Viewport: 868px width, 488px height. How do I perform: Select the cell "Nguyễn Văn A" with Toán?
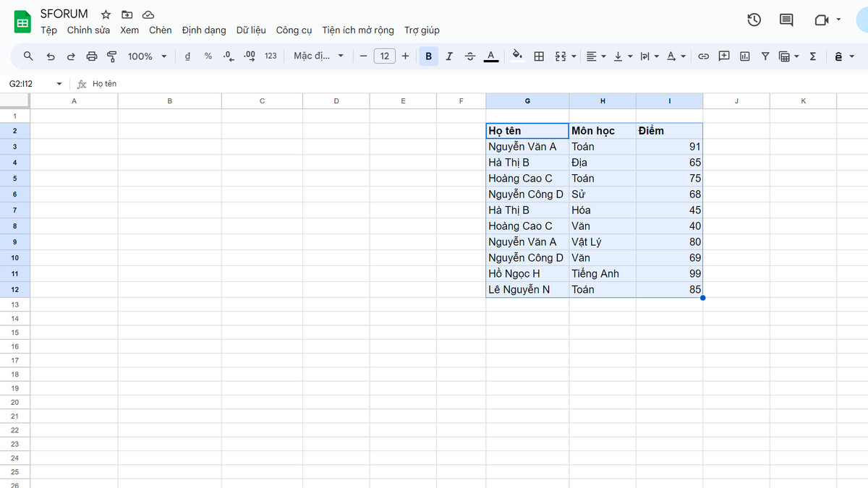(527, 147)
